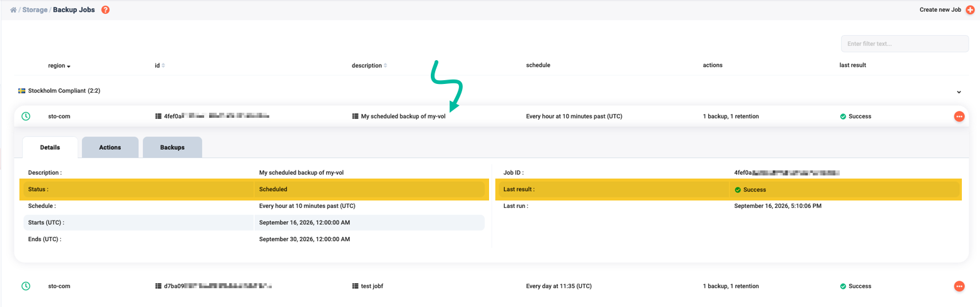Image resolution: width=980 pixels, height=307 pixels.
Task: Sort by the id column header
Action: (160, 66)
